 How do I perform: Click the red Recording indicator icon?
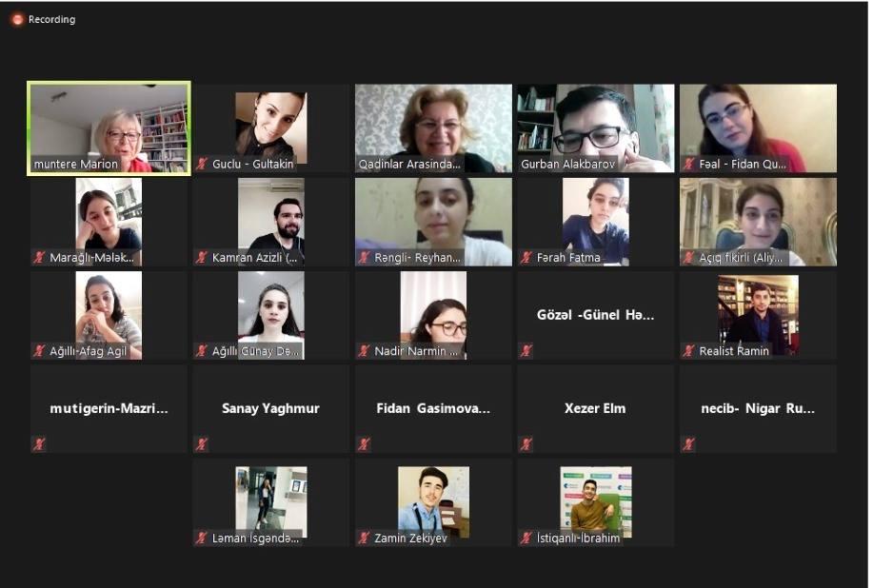pos(17,19)
